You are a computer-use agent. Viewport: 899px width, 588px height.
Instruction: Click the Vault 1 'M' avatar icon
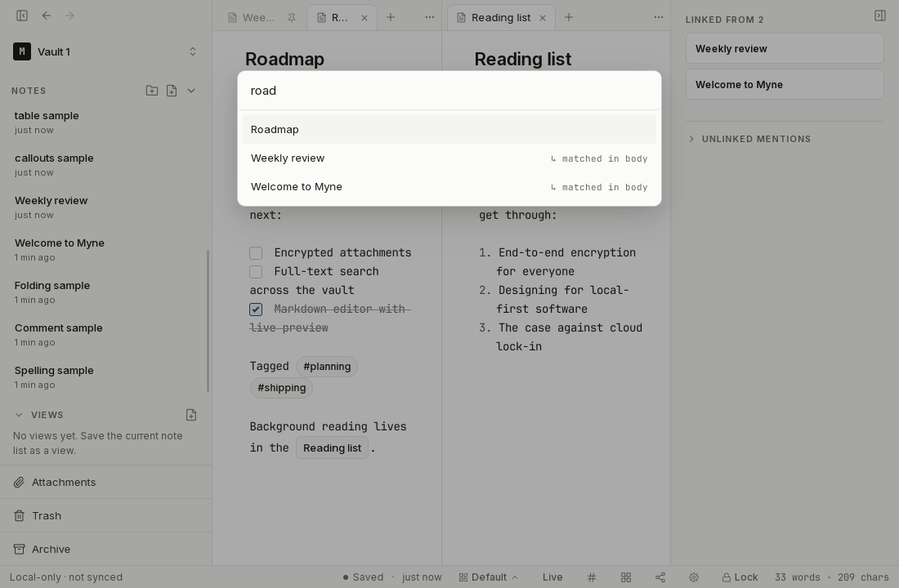pyautogui.click(x=22, y=51)
